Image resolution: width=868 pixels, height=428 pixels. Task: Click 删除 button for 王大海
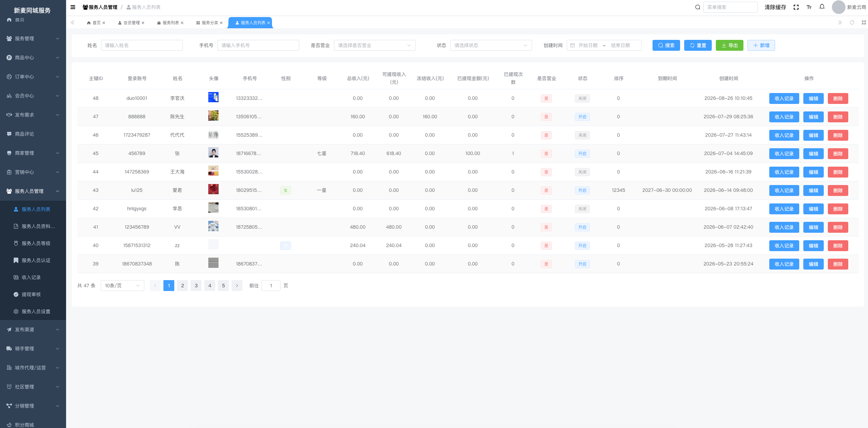838,172
